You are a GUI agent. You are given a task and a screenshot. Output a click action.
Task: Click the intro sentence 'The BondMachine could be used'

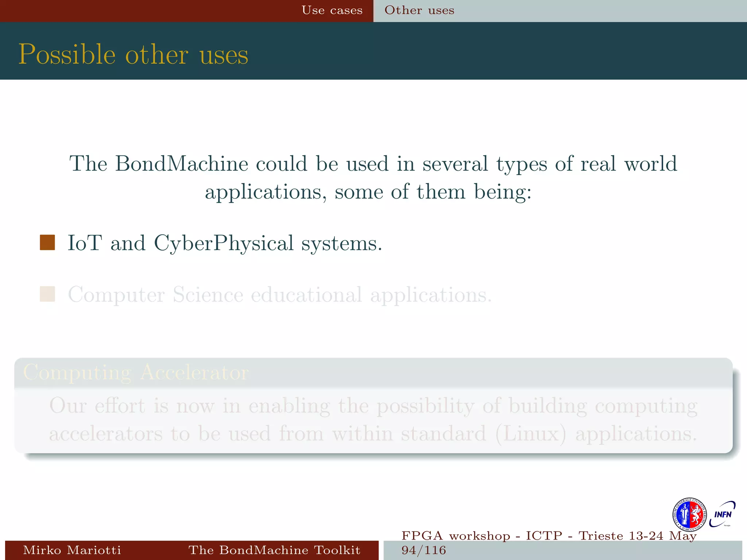pos(373,178)
